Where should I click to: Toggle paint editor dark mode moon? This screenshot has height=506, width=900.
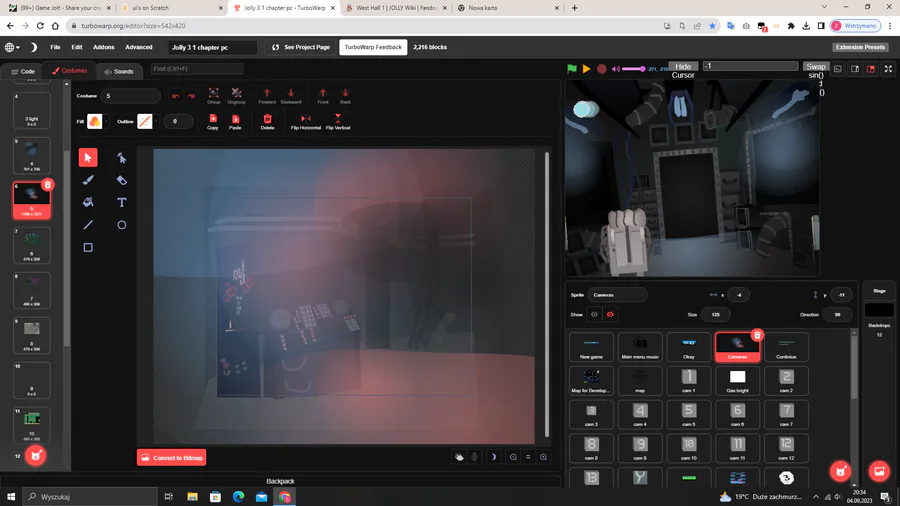point(494,457)
